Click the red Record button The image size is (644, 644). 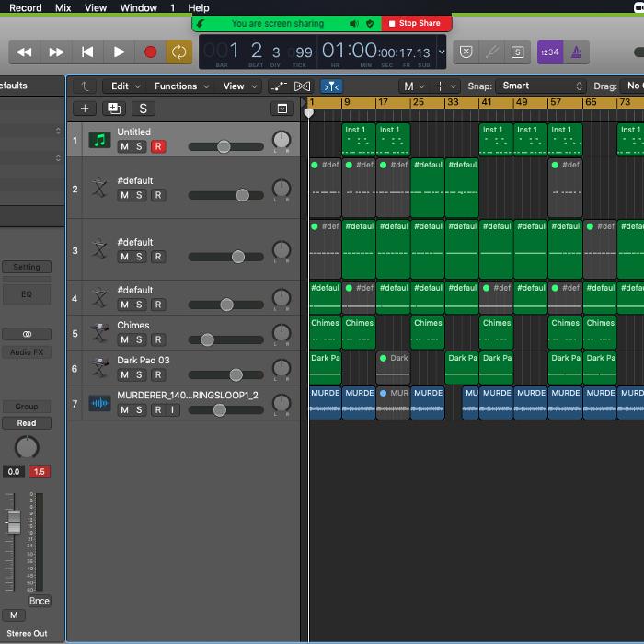(150, 52)
